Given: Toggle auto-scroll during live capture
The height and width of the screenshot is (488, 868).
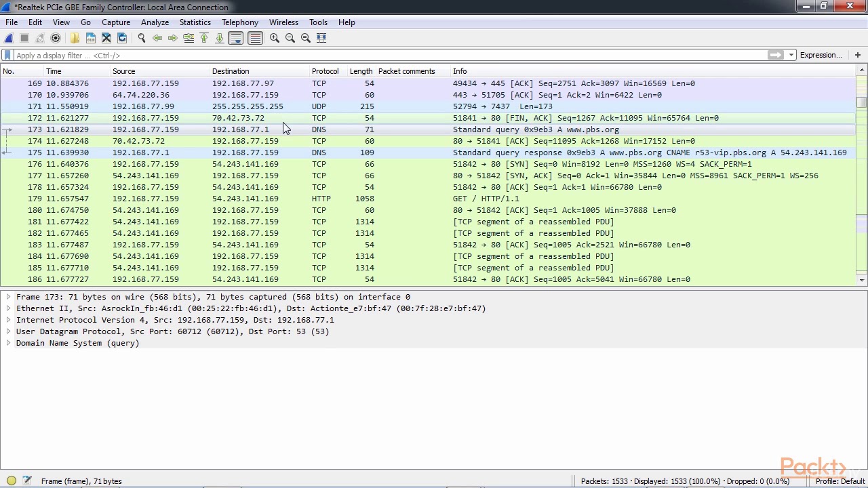Looking at the screenshot, I should [x=235, y=38].
